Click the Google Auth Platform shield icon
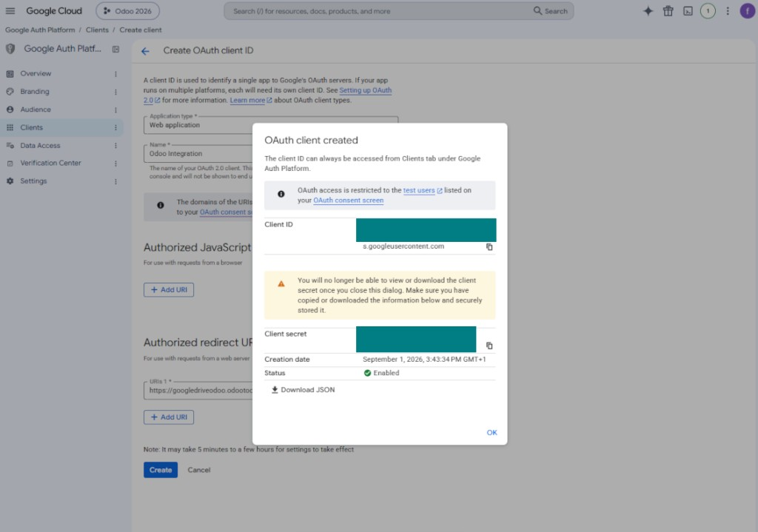Viewport: 758px width, 532px height. coord(10,49)
